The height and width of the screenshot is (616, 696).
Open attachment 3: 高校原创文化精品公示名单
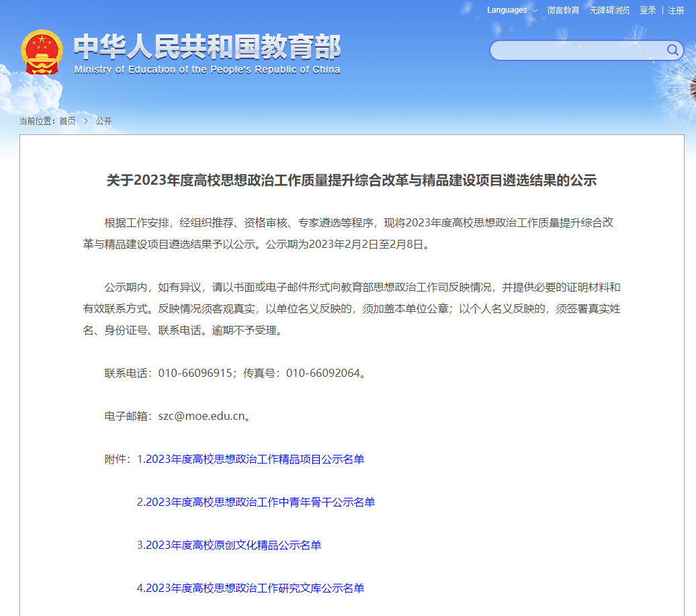(x=229, y=545)
